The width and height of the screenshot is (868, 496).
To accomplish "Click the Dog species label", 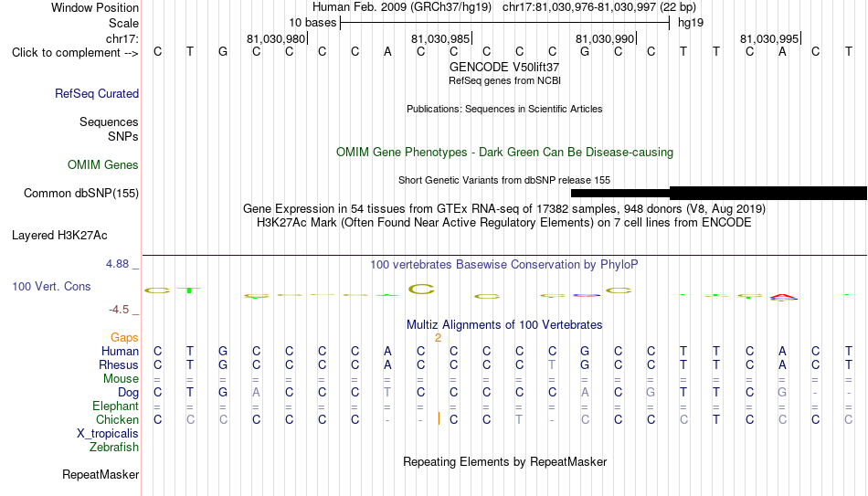I will click(x=129, y=393).
